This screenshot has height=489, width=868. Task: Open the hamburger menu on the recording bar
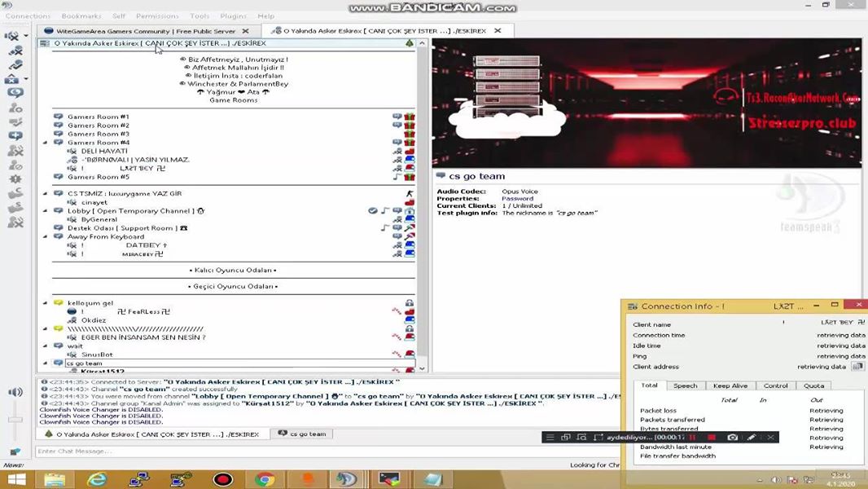tap(550, 437)
